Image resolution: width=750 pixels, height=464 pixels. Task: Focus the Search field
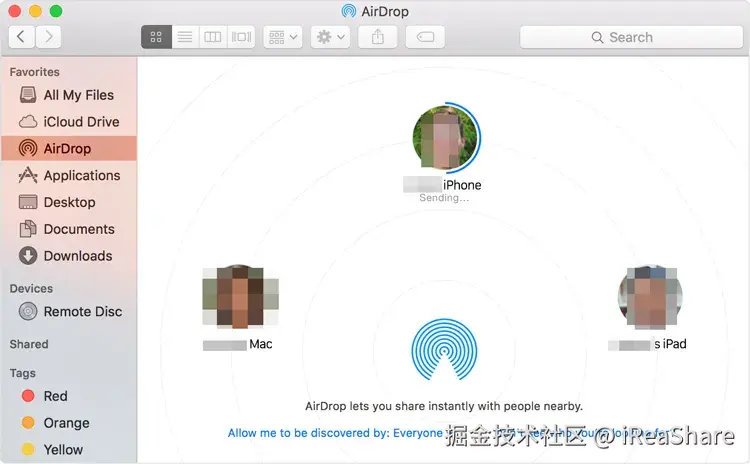(631, 37)
